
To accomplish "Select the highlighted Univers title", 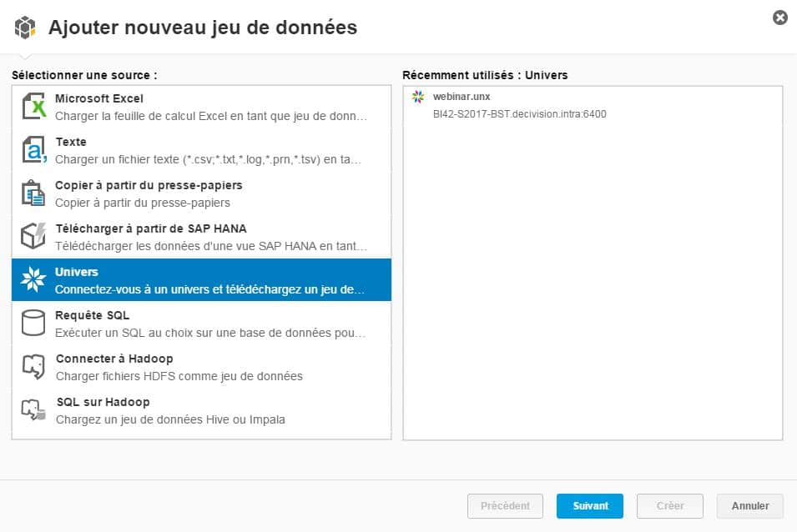I will (x=77, y=272).
